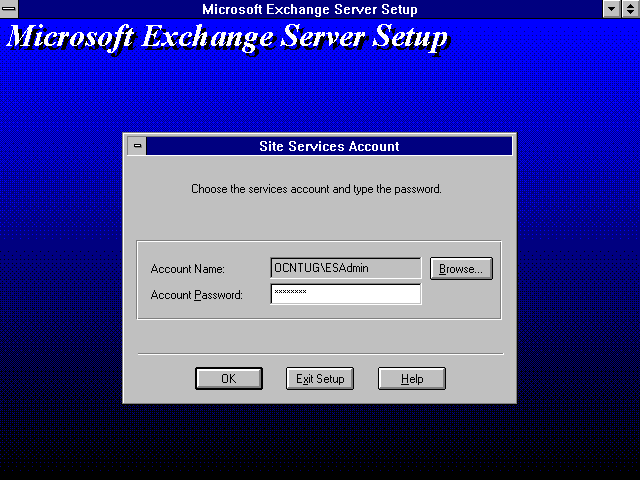Focus the Account Password field
This screenshot has width=640, height=480.
click(346, 294)
